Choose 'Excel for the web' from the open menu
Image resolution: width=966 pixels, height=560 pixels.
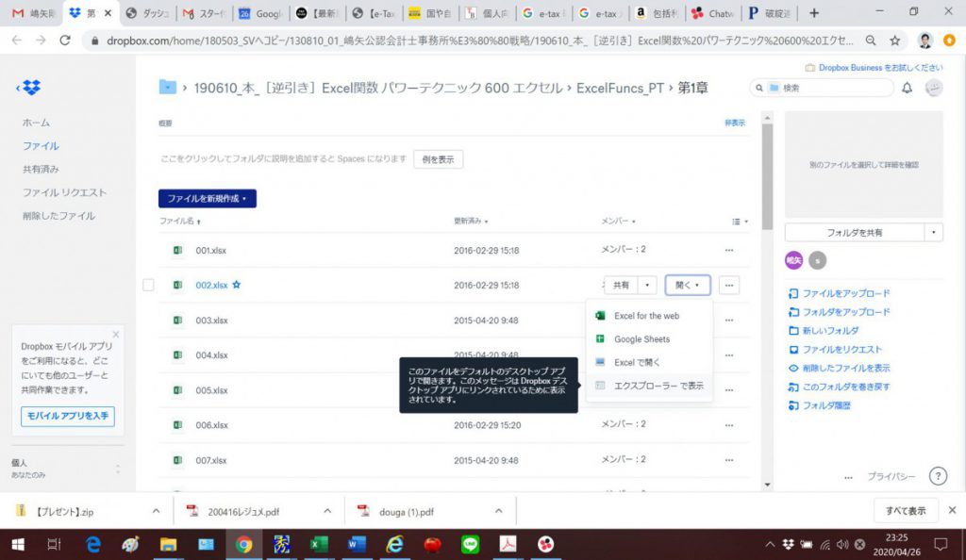tap(646, 316)
